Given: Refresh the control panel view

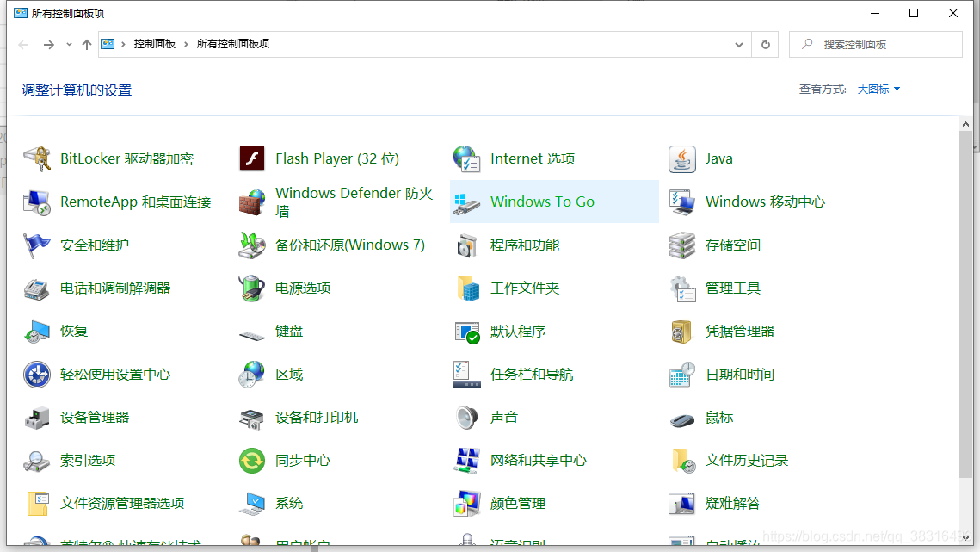Looking at the screenshot, I should (x=766, y=45).
